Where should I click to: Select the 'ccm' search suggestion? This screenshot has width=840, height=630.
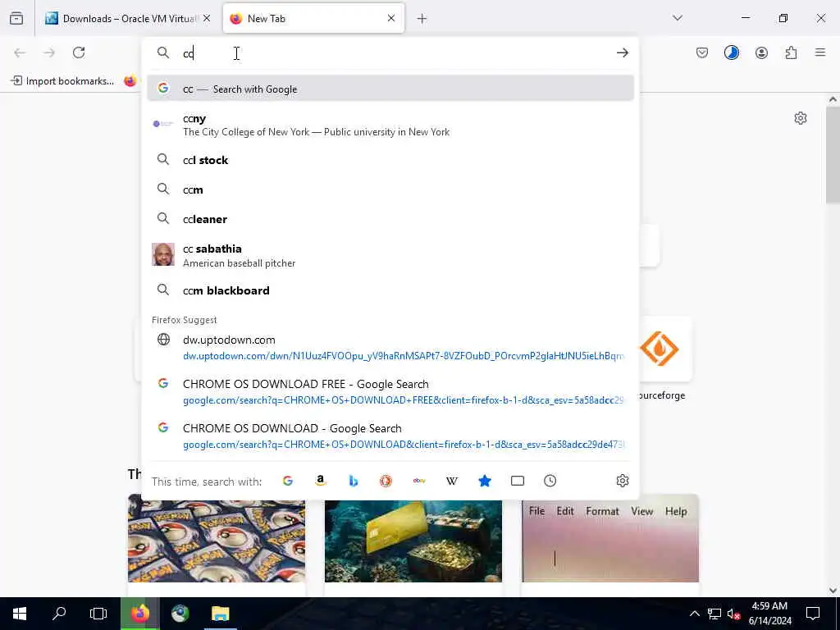(390, 189)
